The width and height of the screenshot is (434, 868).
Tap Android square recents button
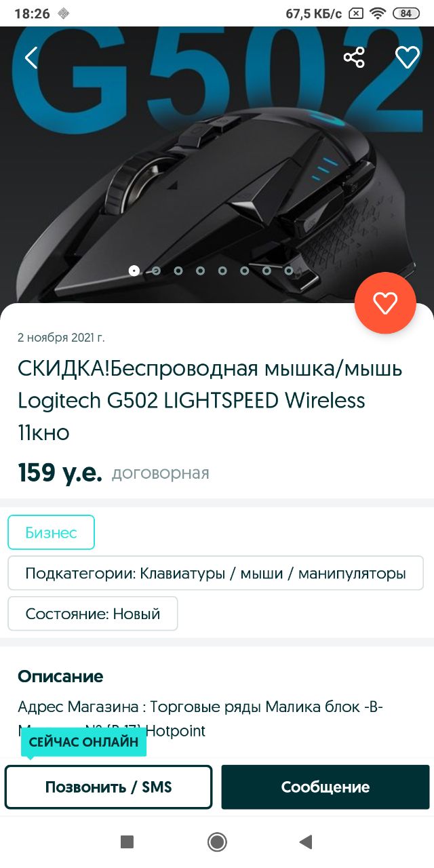coord(127,842)
